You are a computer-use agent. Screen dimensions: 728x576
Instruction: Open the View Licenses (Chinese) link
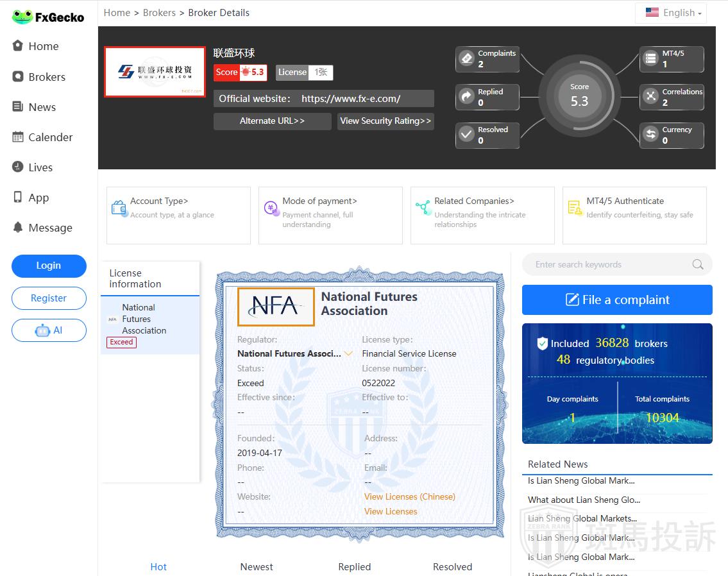point(409,496)
